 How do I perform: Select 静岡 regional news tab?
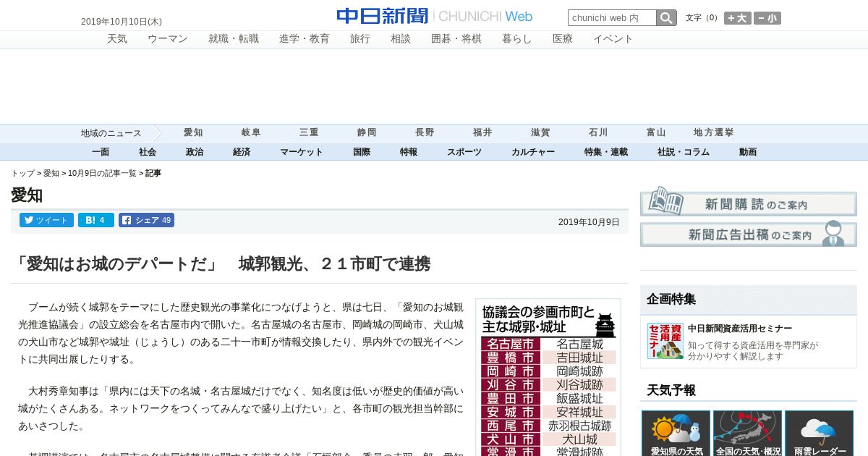pos(367,133)
